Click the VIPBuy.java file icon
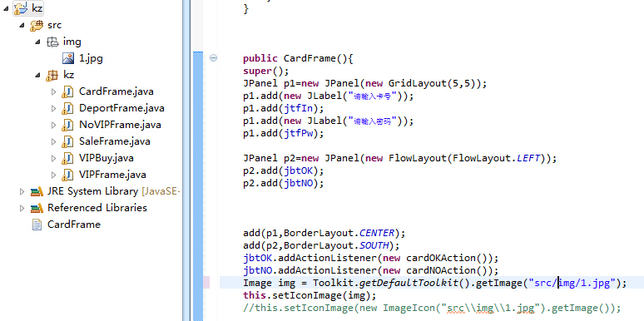Viewport: 644px width, 321px height. coord(67,158)
